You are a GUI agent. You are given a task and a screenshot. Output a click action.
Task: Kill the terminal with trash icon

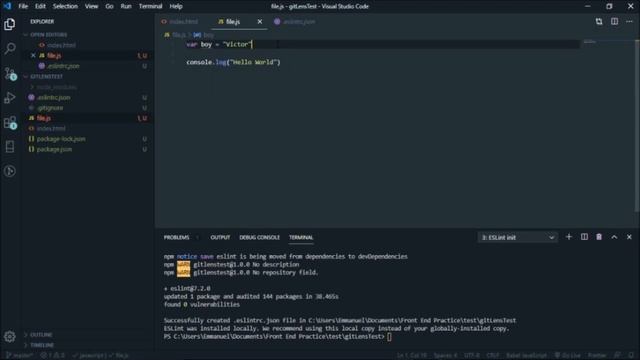click(x=599, y=237)
